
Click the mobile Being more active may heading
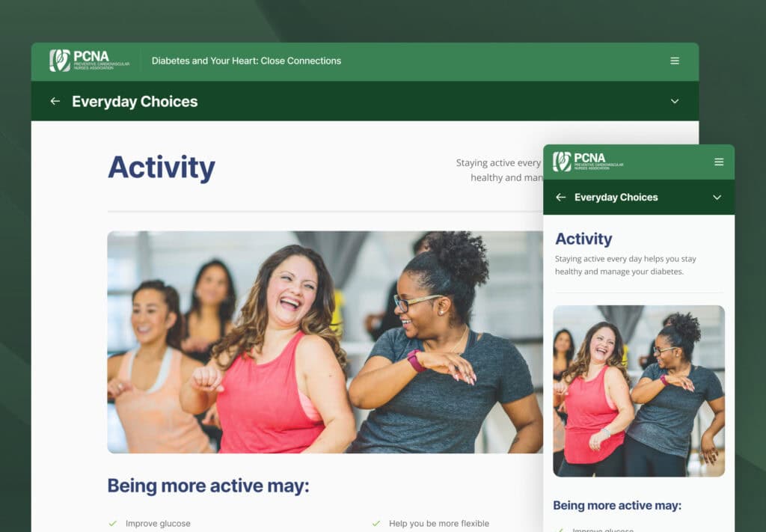(617, 505)
